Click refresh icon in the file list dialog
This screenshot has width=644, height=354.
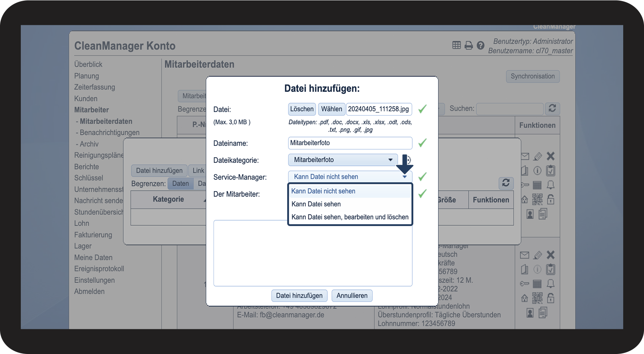click(x=506, y=183)
